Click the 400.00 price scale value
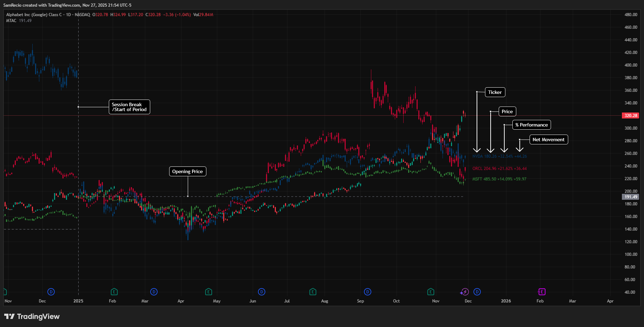 point(631,65)
